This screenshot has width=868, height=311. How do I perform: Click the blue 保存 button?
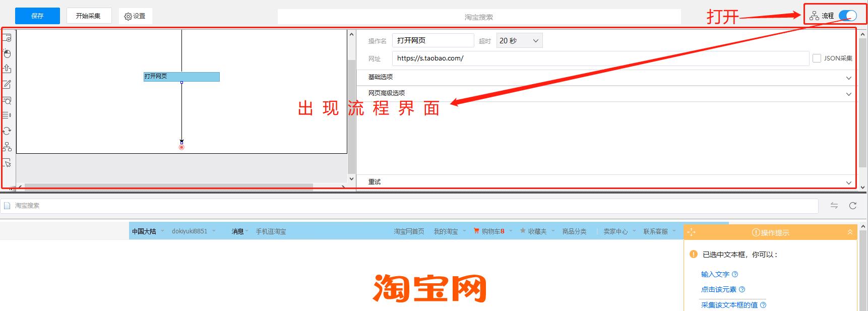[37, 16]
